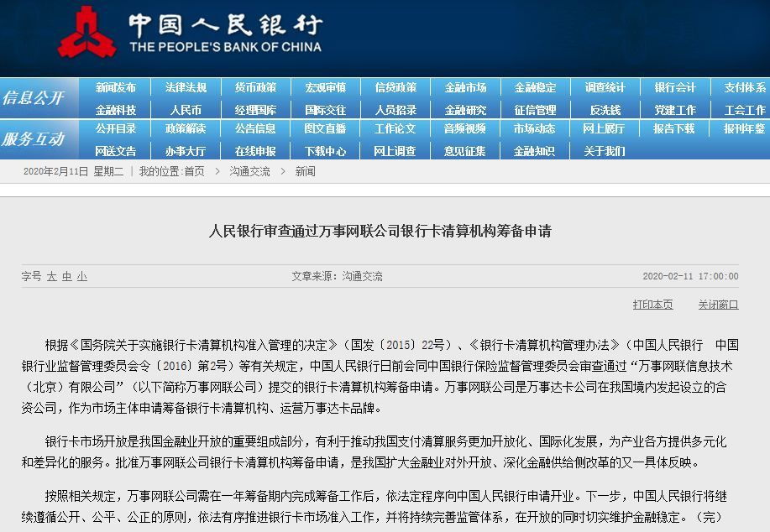
Task: Set font size to 中
Action: coord(67,277)
